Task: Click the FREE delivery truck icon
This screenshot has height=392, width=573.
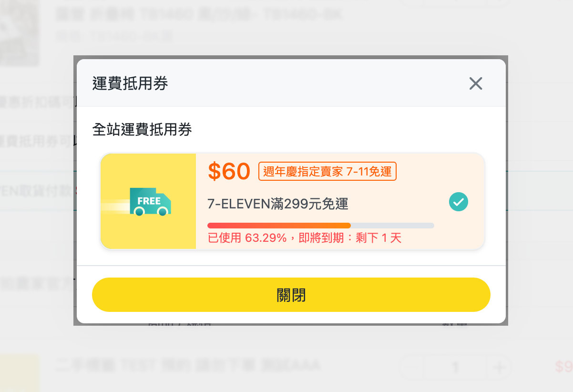Action: pos(150,201)
